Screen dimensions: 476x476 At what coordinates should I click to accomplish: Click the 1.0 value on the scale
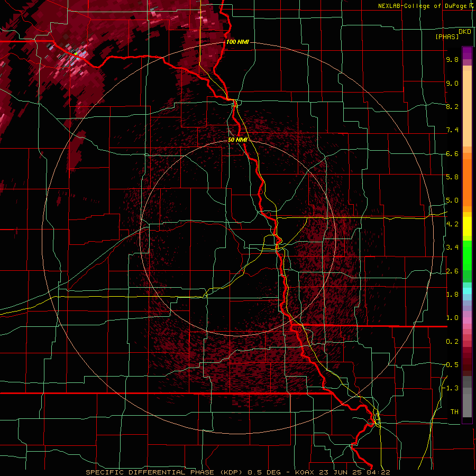pos(452,318)
